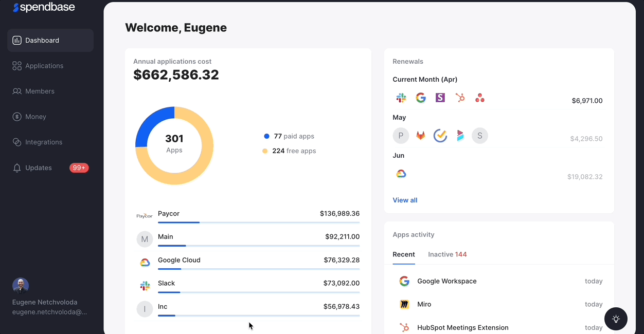This screenshot has width=644, height=334.
Task: Click the gray P icon in May renewals
Action: [401, 136]
